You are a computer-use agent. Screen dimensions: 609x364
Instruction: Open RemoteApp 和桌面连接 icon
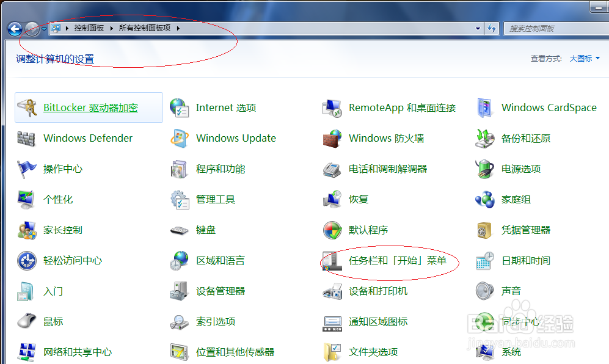point(332,107)
